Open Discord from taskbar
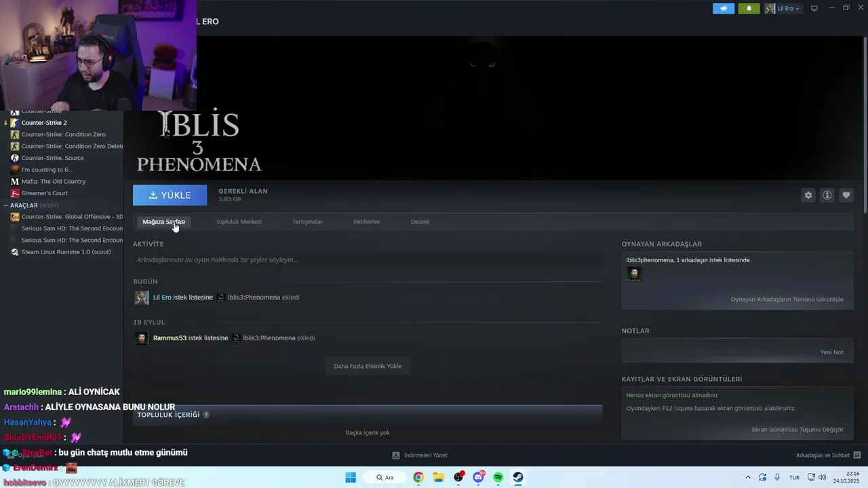This screenshot has height=488, width=868. [x=479, y=477]
